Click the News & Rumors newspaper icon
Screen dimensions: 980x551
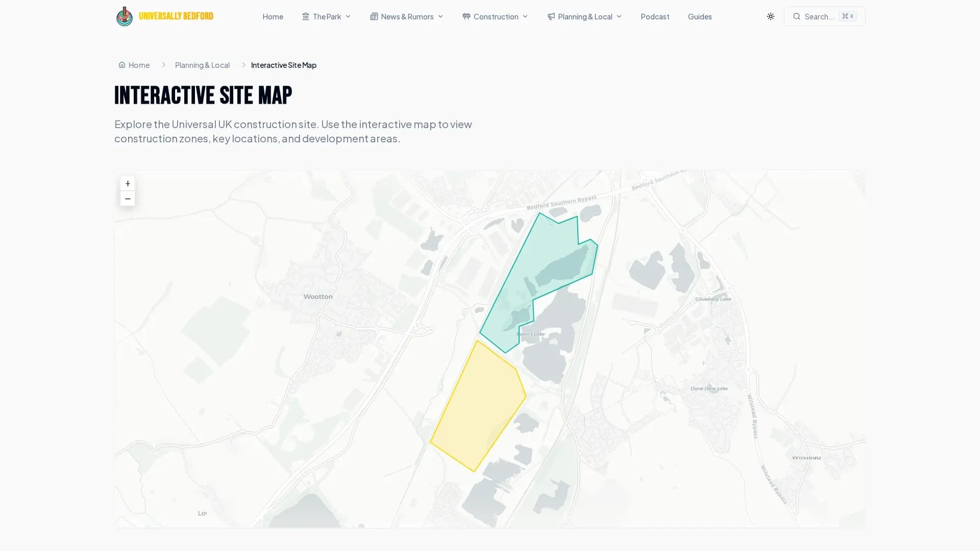point(374,16)
